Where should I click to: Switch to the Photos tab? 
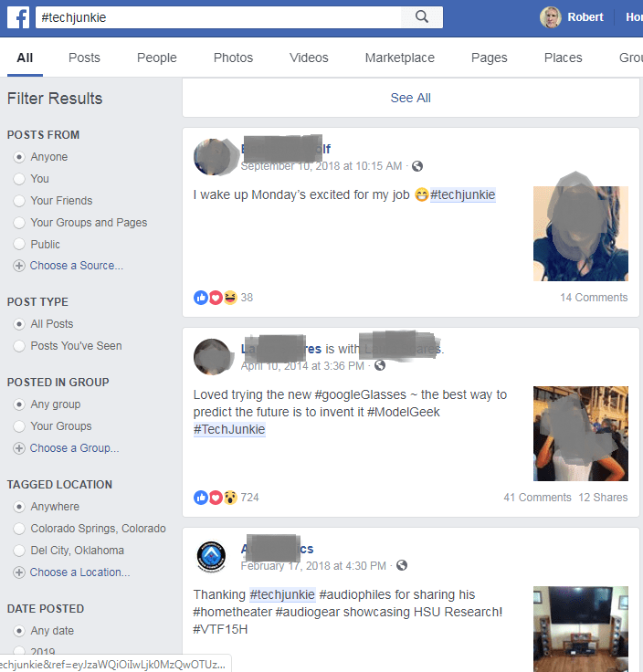click(x=233, y=58)
